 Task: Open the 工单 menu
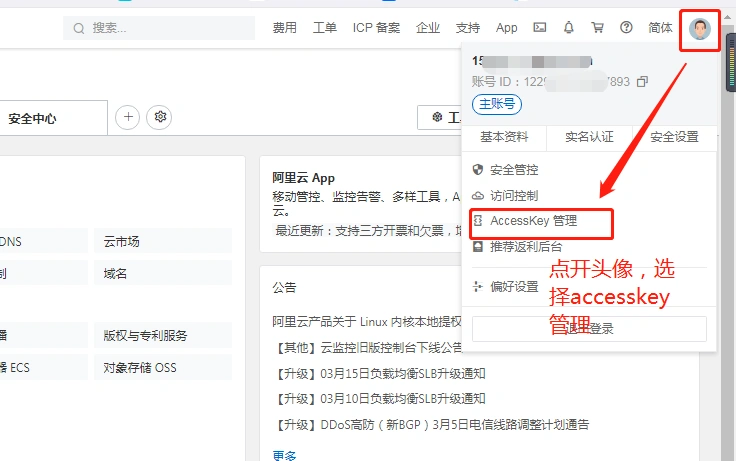pyautogui.click(x=325, y=28)
